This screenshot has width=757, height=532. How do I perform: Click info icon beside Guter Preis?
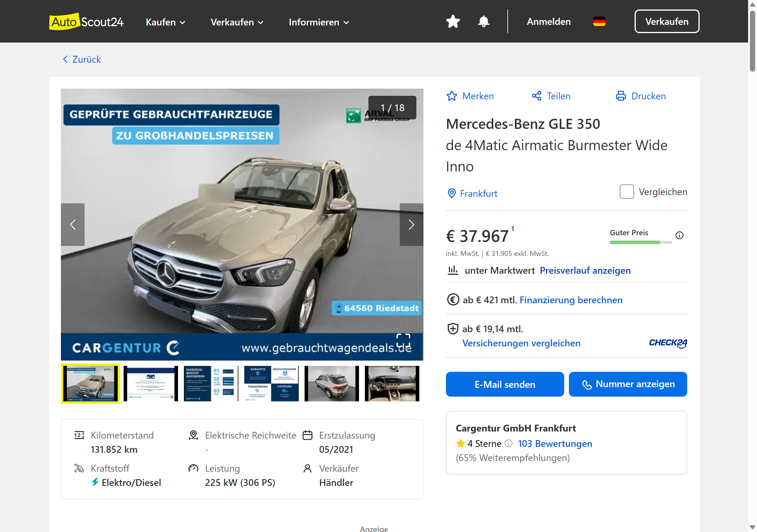click(x=679, y=235)
